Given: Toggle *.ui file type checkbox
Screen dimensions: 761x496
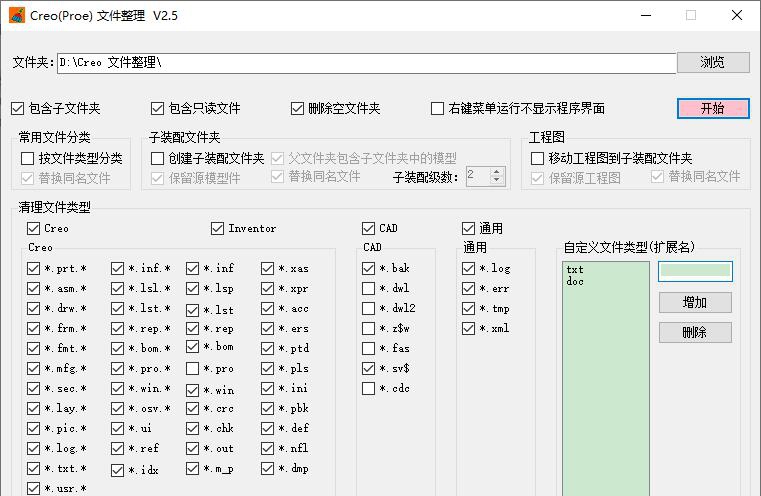Looking at the screenshot, I should click(x=117, y=428).
